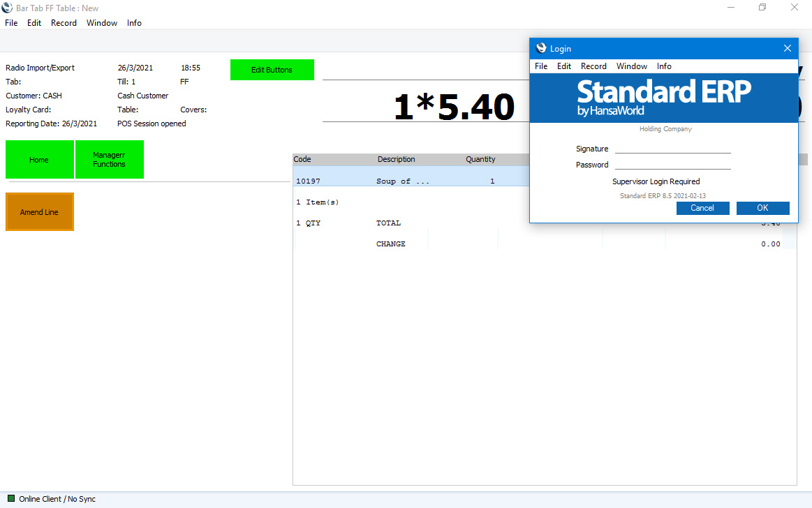Confirm login with OK button
The width and height of the screenshot is (812, 508).
(x=763, y=208)
